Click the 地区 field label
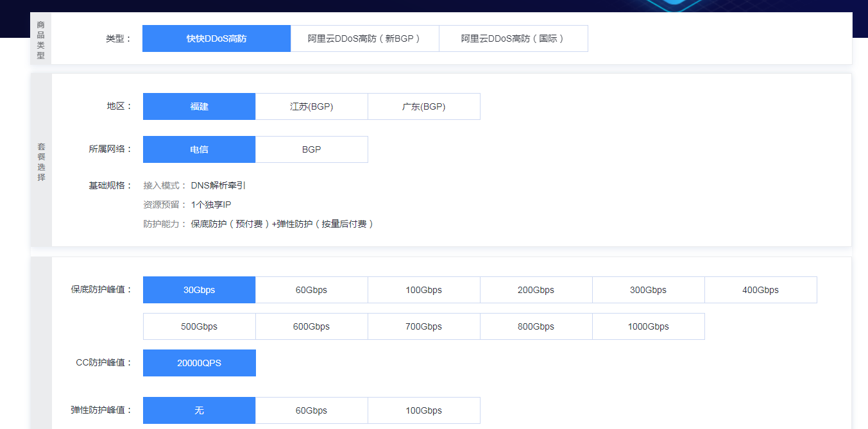This screenshot has height=429, width=868. pos(119,106)
